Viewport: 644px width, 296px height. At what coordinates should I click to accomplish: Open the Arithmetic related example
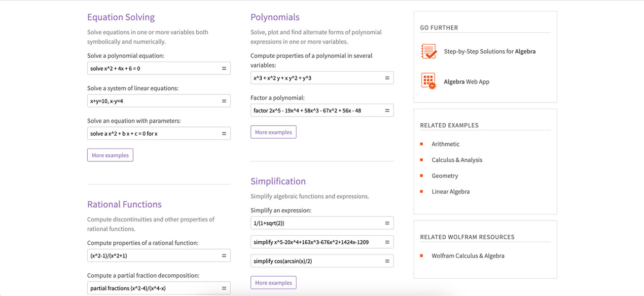[x=445, y=144]
